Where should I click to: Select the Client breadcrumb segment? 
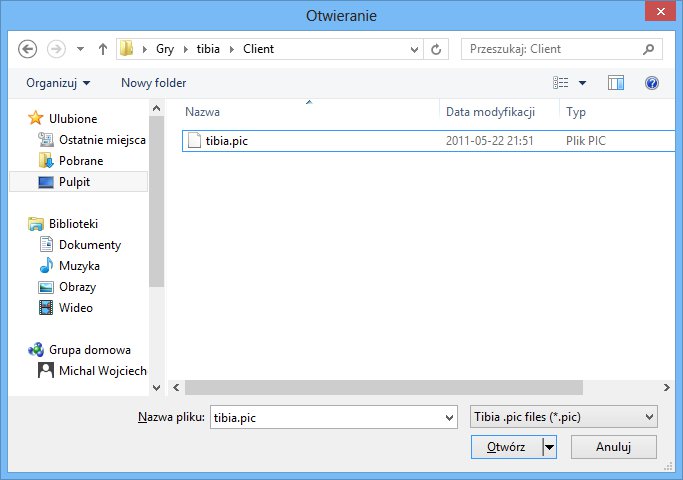(258, 49)
